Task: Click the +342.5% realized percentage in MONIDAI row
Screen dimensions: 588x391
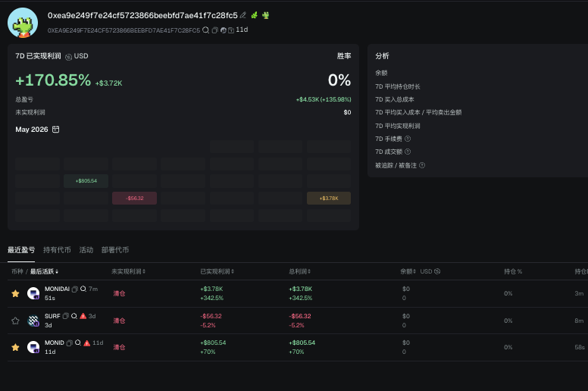Action: click(212, 298)
